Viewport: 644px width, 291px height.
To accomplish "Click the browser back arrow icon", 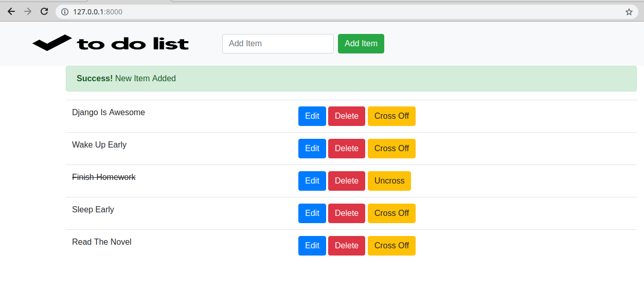I will point(11,11).
